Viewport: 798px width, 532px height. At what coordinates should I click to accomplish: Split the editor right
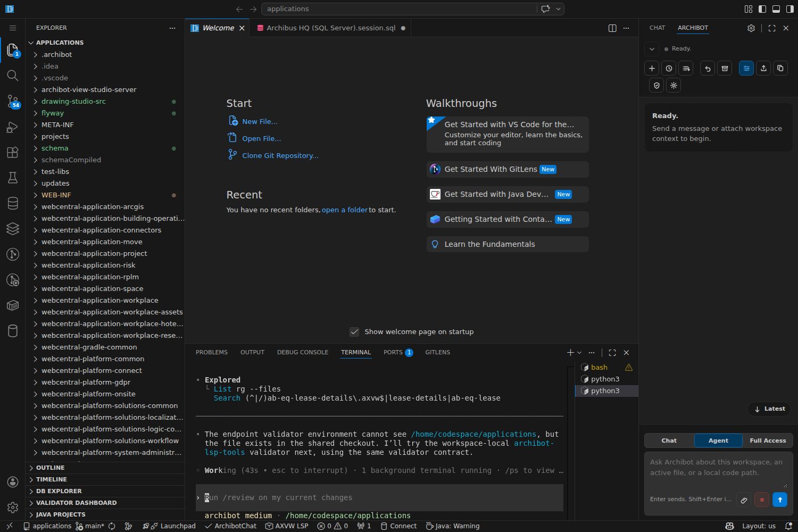click(612, 28)
